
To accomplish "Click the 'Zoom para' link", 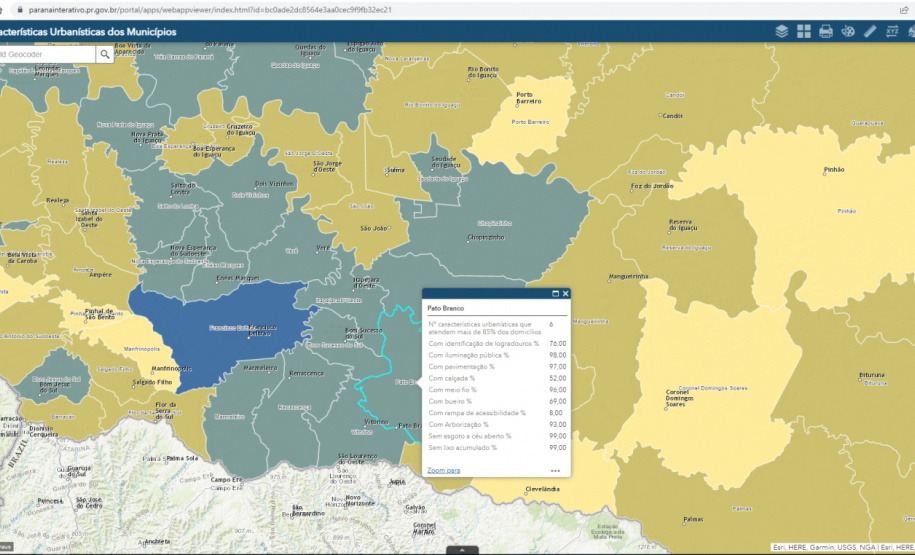I will [444, 470].
